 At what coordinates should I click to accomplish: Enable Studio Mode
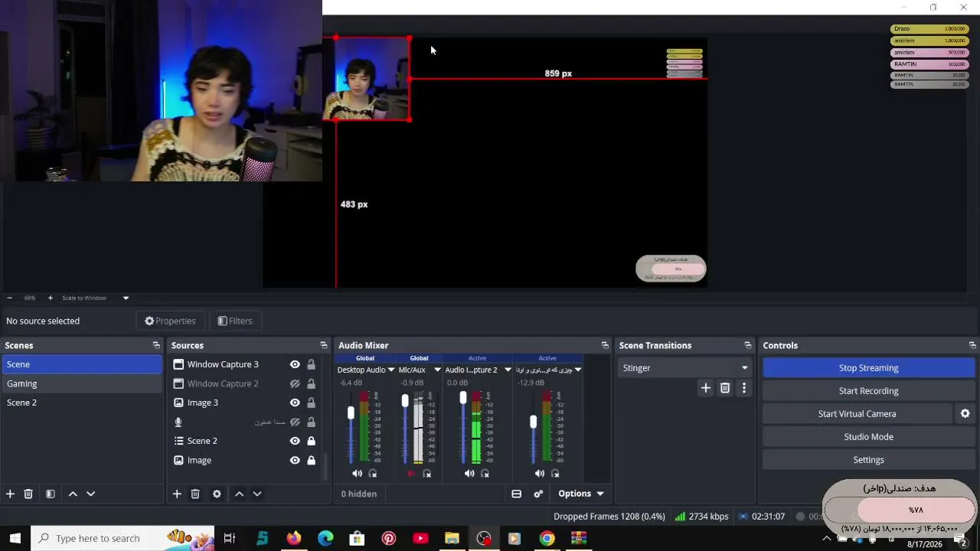pyautogui.click(x=868, y=437)
